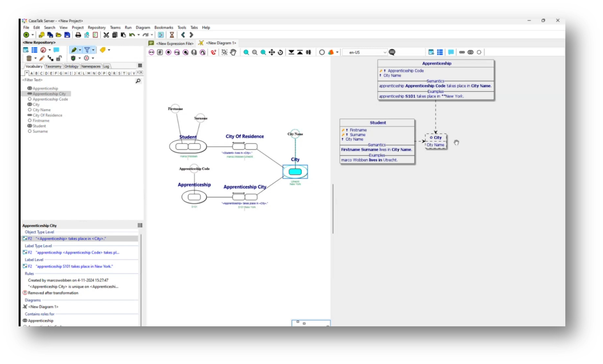Click the zoom in magnifier in diagram toolbar
This screenshot has width=603, height=364.
(x=263, y=52)
